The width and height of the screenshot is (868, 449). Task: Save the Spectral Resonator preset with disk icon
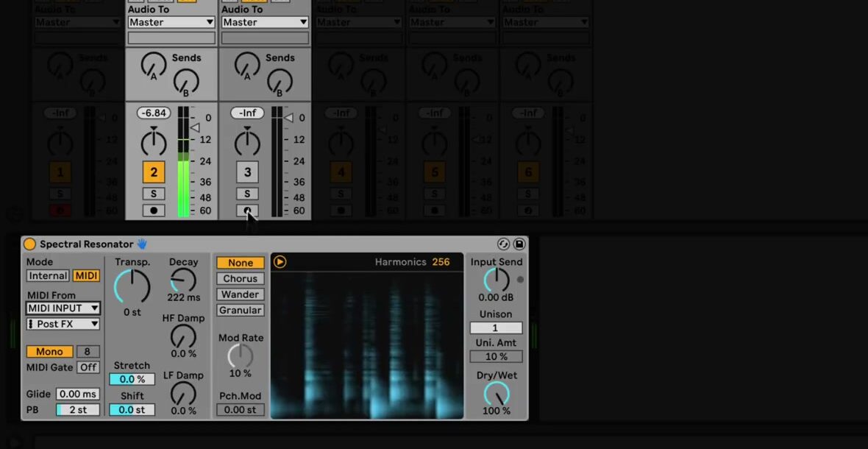tap(519, 244)
